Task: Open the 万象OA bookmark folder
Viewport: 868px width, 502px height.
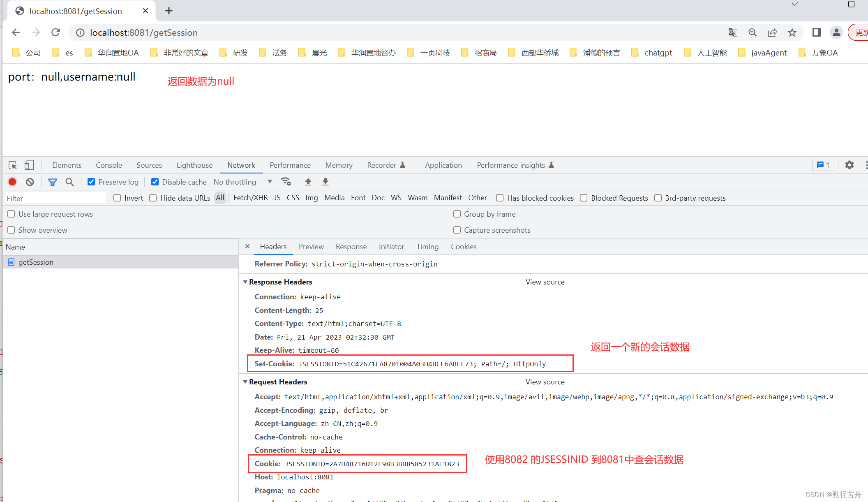Action: click(818, 53)
